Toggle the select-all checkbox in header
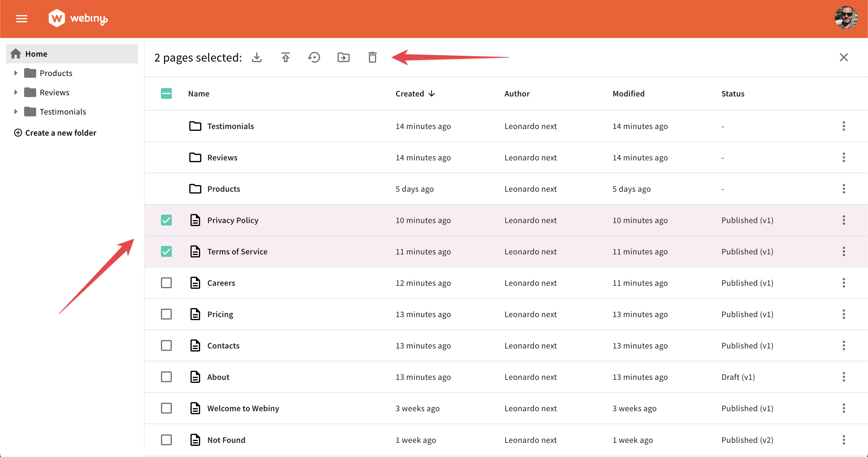 point(166,93)
